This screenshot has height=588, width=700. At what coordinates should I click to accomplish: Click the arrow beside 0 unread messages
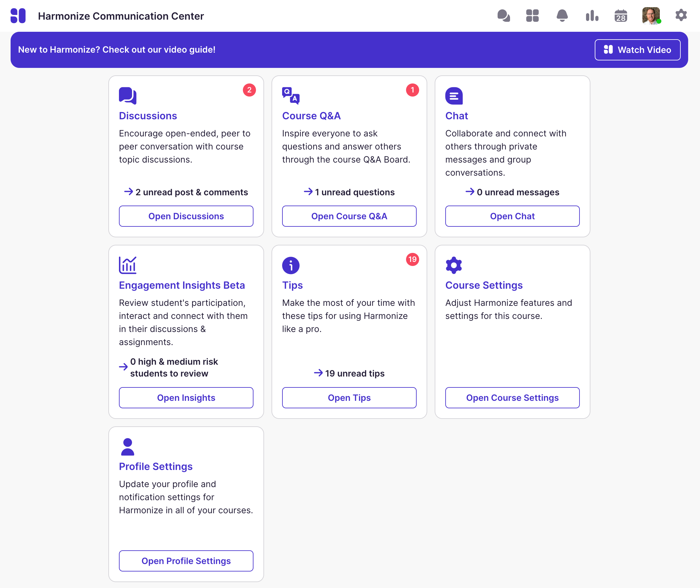point(470,192)
